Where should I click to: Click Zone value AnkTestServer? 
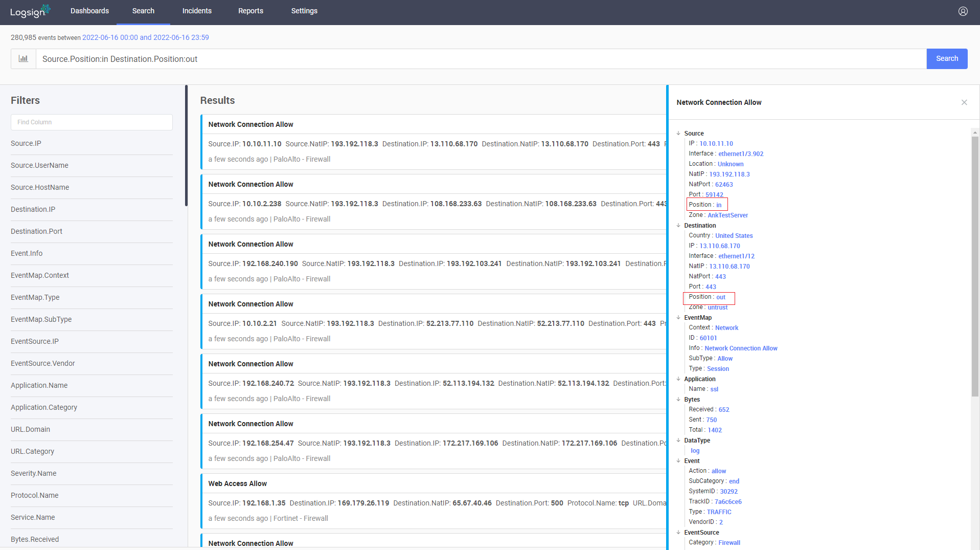pyautogui.click(x=727, y=215)
